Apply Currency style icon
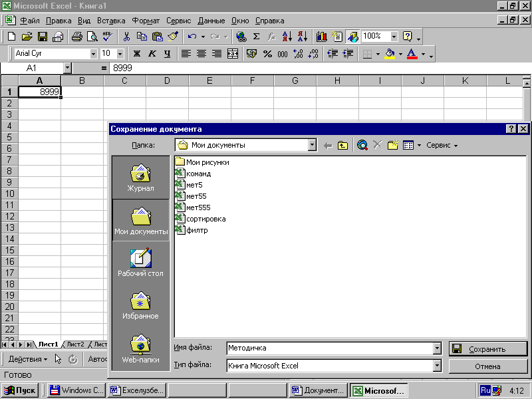The image size is (532, 399). (251, 54)
